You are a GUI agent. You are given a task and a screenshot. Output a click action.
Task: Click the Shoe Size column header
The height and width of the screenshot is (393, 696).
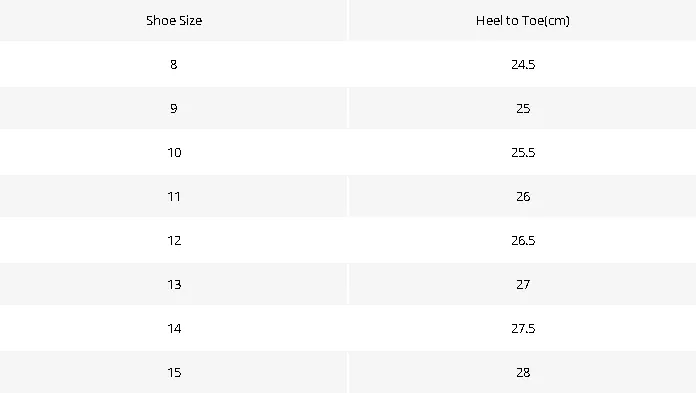[174, 20]
